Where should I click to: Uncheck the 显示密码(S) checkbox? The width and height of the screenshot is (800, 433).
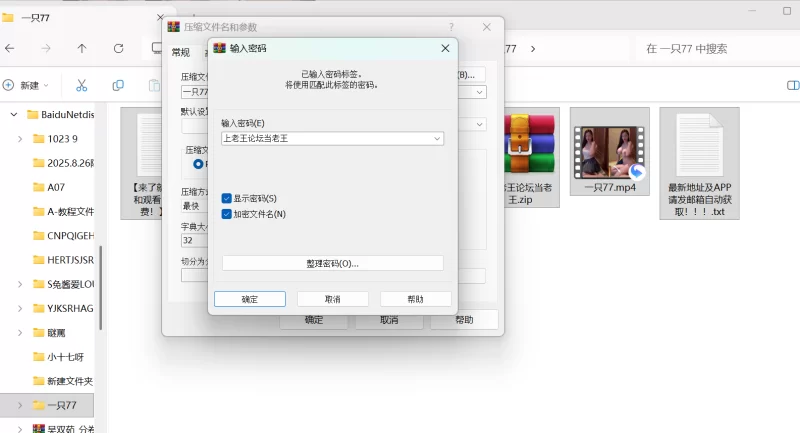point(227,199)
